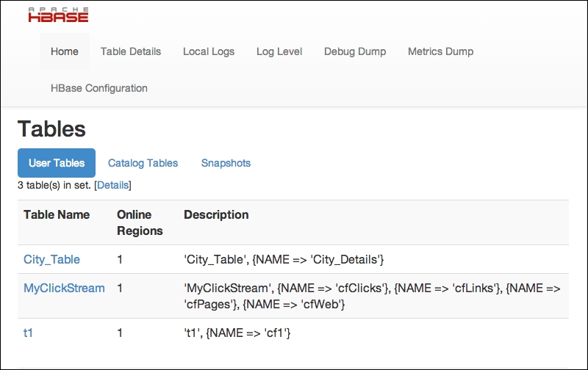Viewport: 588px width, 370px height.
Task: Switch to the Catalog Tables tab
Action: click(x=143, y=163)
